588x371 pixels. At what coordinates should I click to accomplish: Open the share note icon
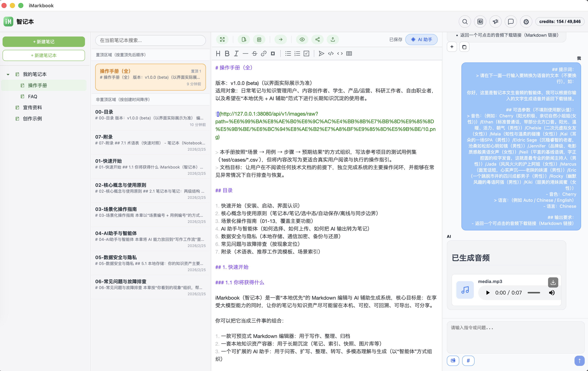tap(317, 39)
